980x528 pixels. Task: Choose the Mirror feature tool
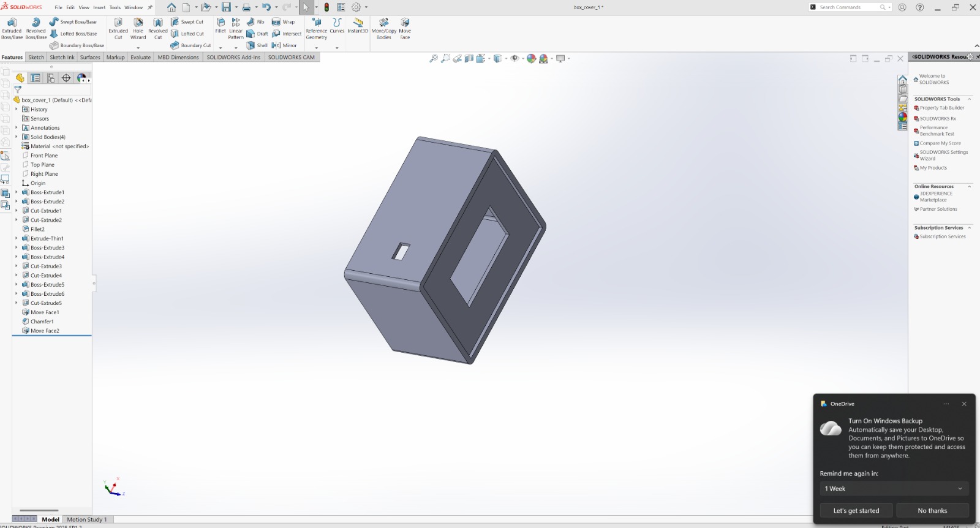pos(284,45)
